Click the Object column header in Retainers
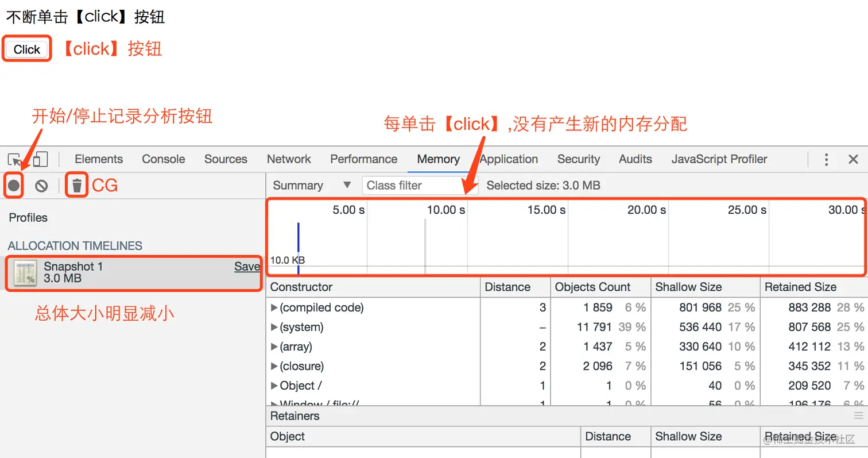 point(424,437)
